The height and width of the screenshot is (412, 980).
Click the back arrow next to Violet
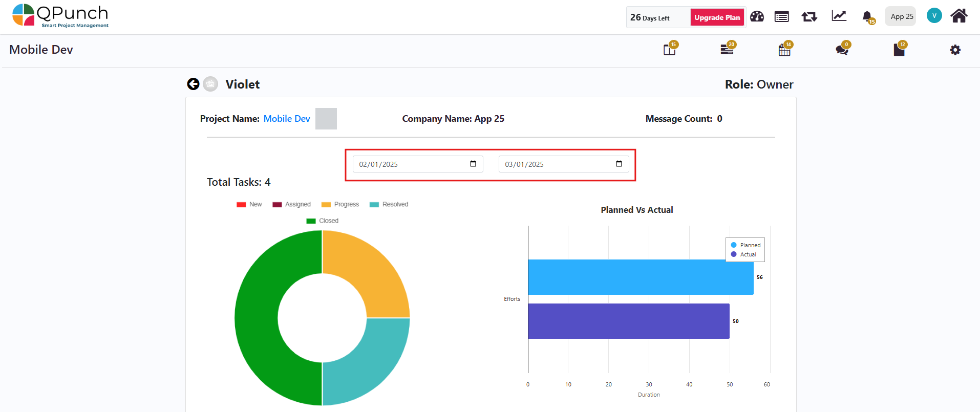click(x=193, y=84)
